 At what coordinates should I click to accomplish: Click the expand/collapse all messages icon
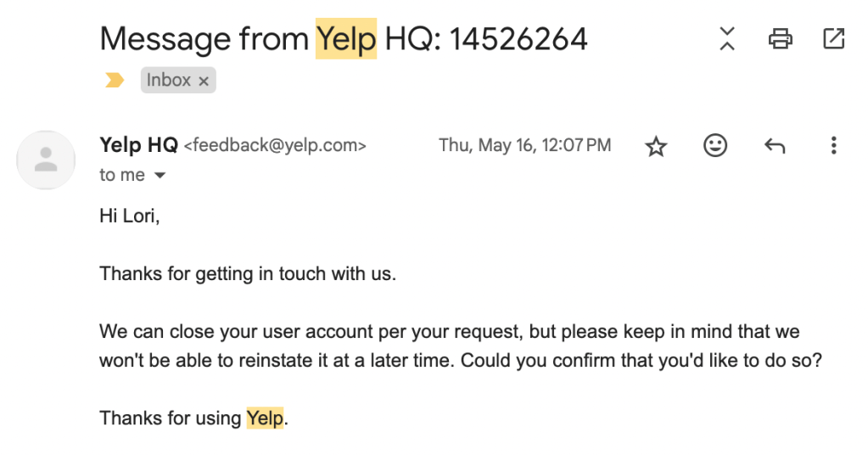tap(727, 38)
